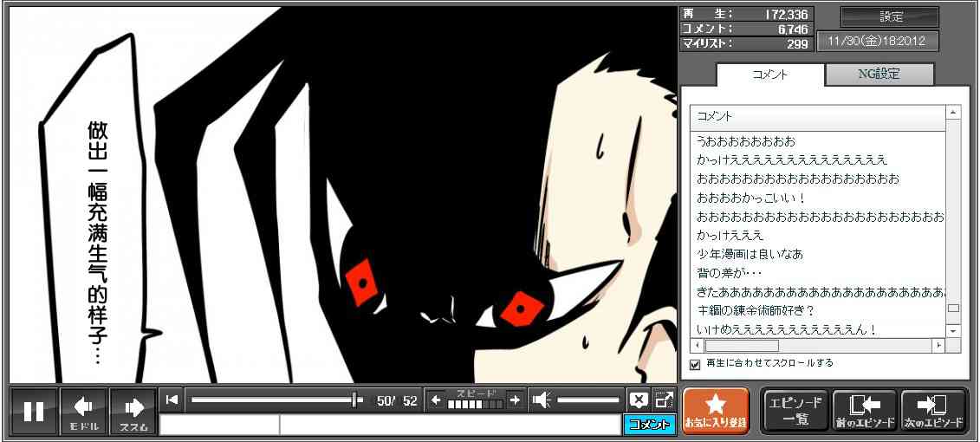Increase playback speed with right arrow
Viewport: 980px width, 442px height.
coord(515,400)
